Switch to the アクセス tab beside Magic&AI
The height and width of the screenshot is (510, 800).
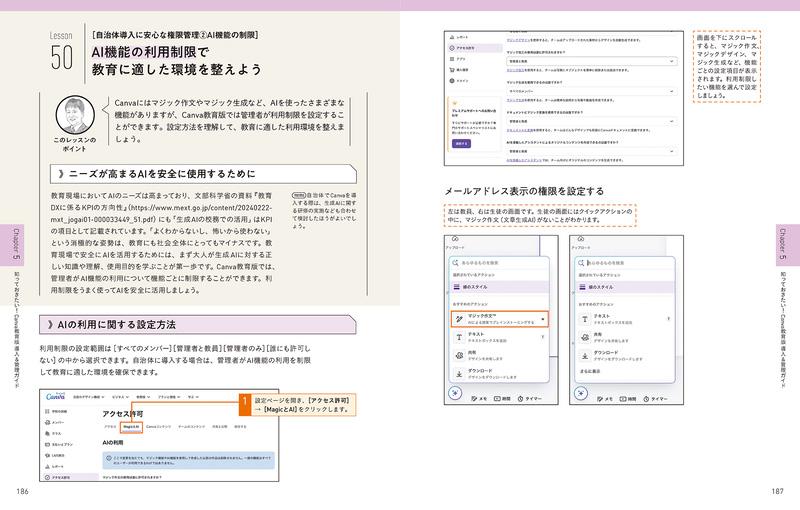[110, 427]
